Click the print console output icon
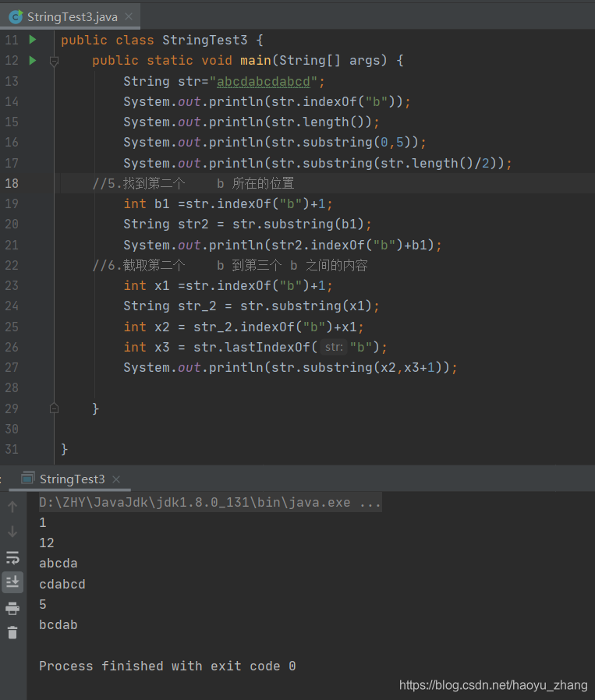Screen dimensions: 595x700 [x=12, y=608]
